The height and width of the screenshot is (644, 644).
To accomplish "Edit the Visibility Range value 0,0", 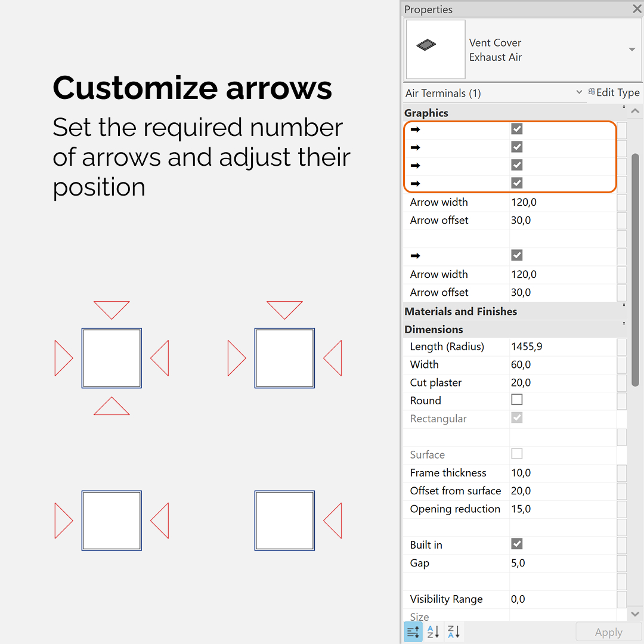I will [563, 599].
